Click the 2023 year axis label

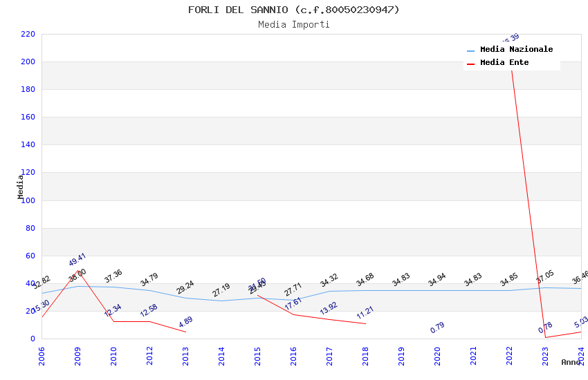[x=546, y=356]
